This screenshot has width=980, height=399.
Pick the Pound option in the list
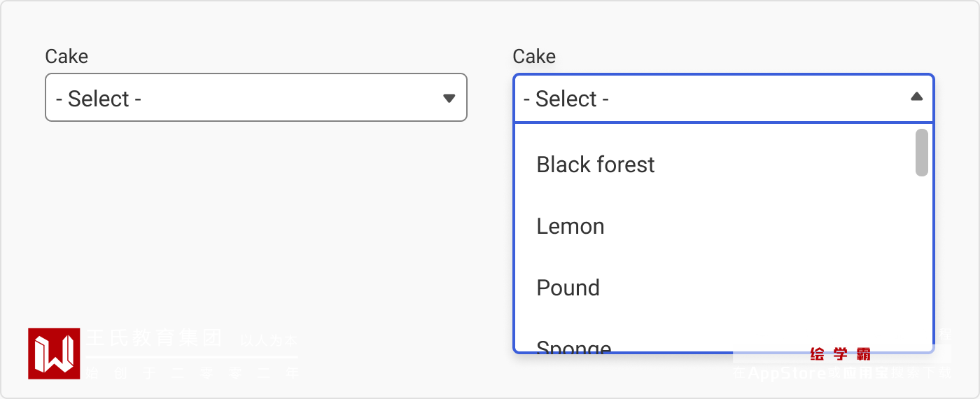tap(568, 288)
